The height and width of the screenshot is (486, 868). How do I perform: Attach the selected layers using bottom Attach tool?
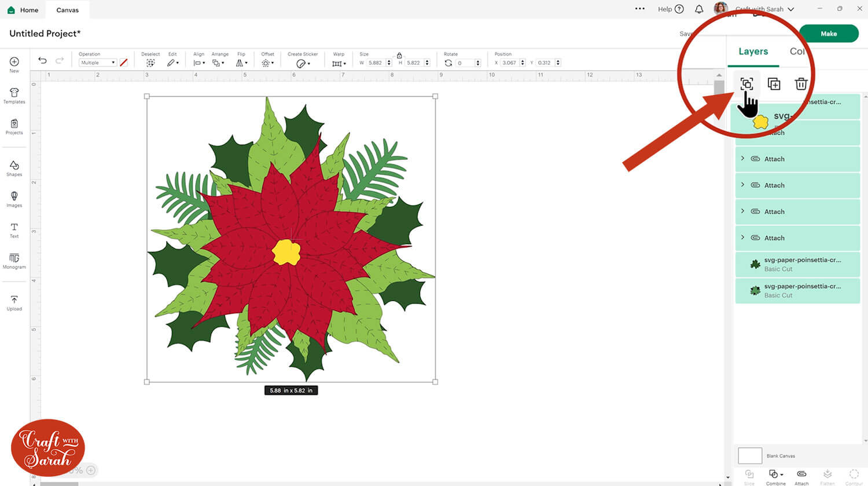point(801,476)
